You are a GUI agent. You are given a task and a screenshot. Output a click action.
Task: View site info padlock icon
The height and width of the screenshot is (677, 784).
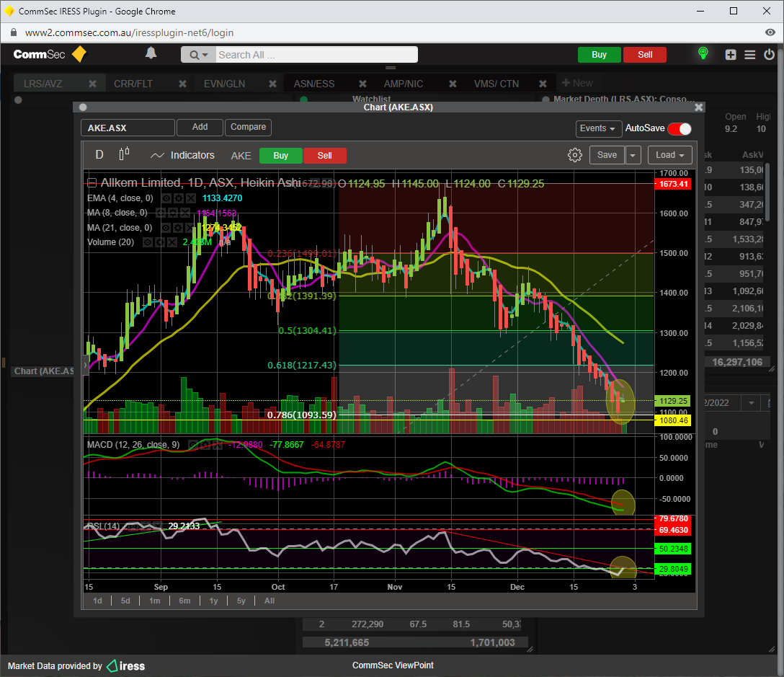pyautogui.click(x=14, y=32)
